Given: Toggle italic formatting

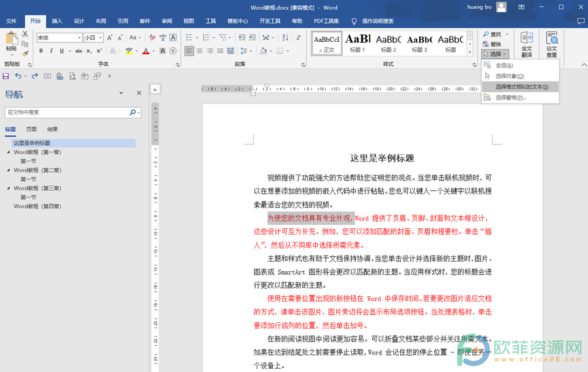Looking at the screenshot, I should point(52,50).
